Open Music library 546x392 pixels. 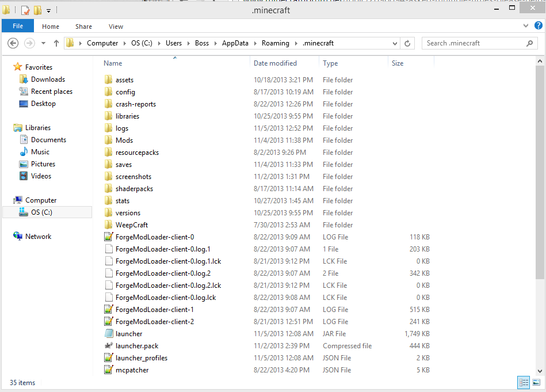40,152
